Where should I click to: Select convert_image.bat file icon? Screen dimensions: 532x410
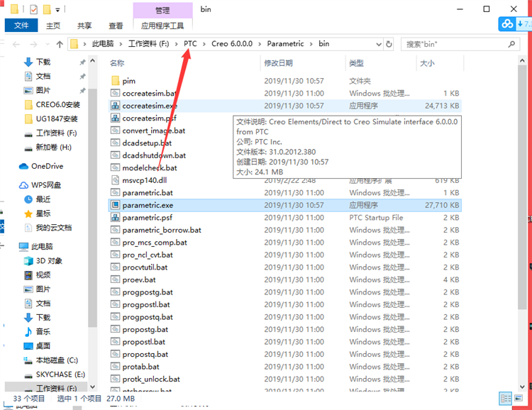tap(116, 131)
